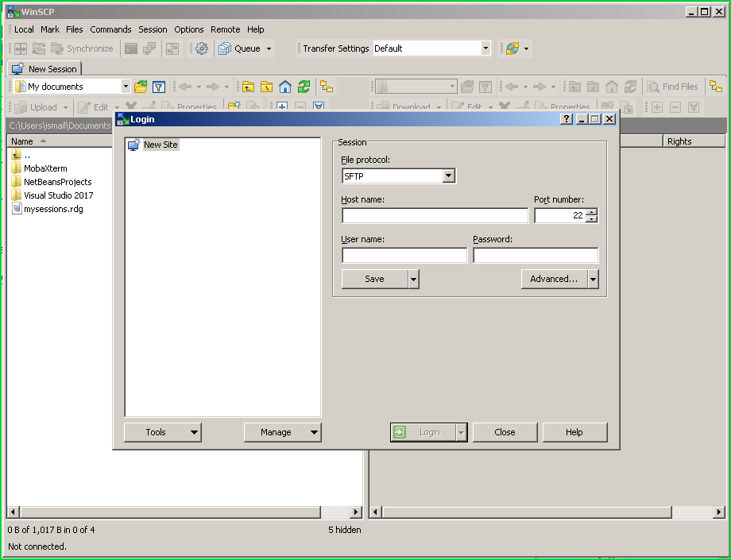Increase the port number with up arrow

[592, 212]
